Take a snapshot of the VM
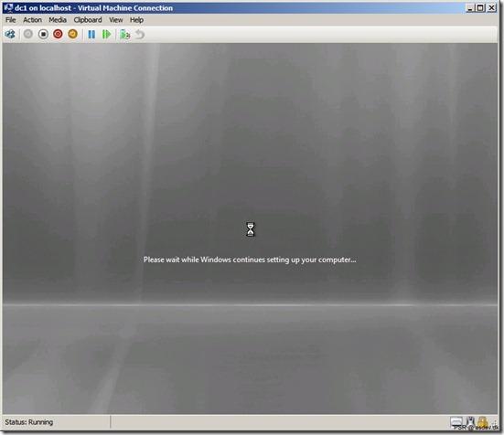Screen dimensions: 504x435 (x=124, y=34)
